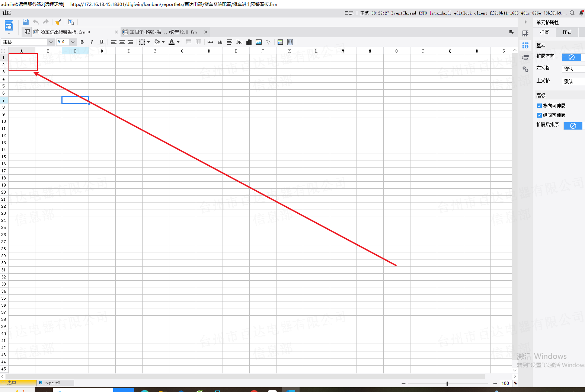Center align the cell text

tap(122, 42)
